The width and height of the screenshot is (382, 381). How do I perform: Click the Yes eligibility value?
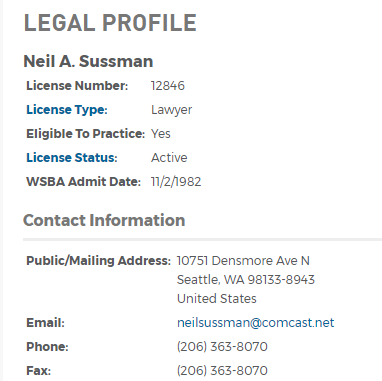coord(161,134)
